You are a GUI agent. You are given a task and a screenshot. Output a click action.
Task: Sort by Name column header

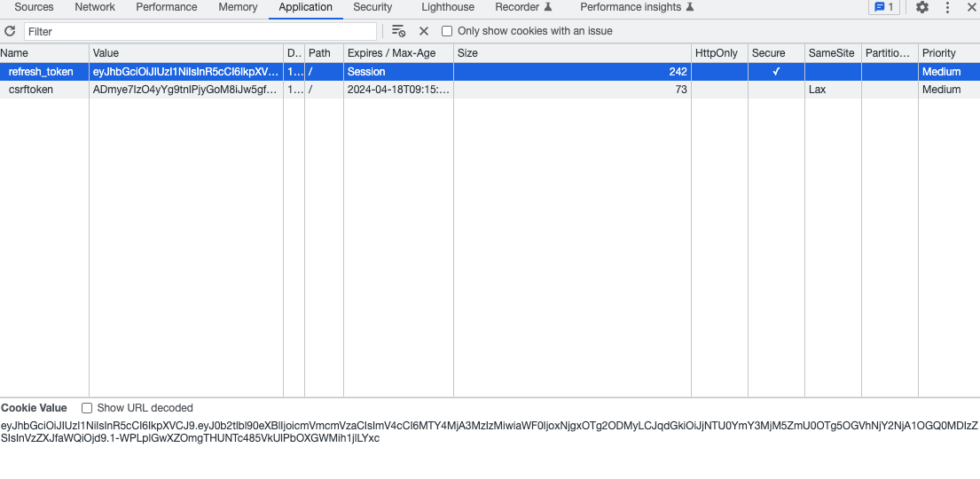[44, 53]
